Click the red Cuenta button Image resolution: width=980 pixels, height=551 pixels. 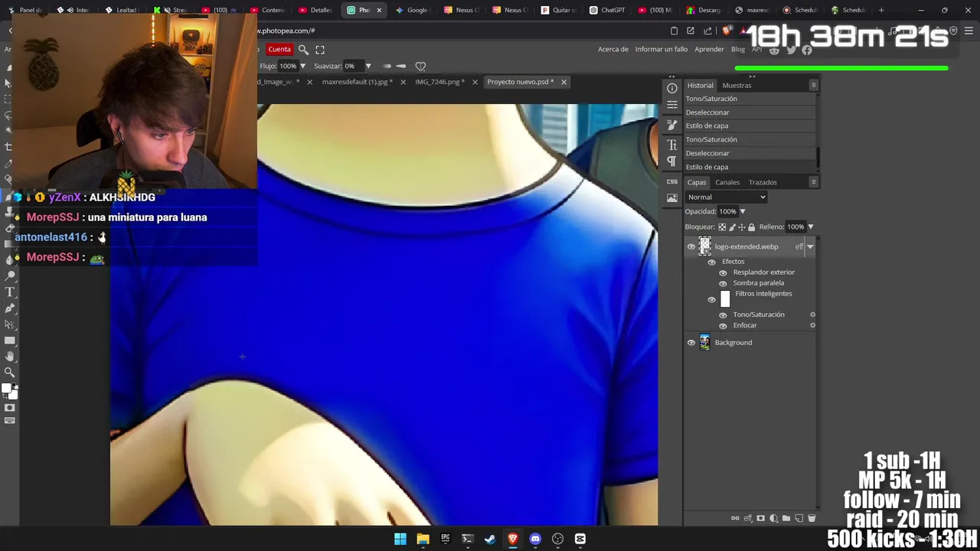click(x=279, y=50)
